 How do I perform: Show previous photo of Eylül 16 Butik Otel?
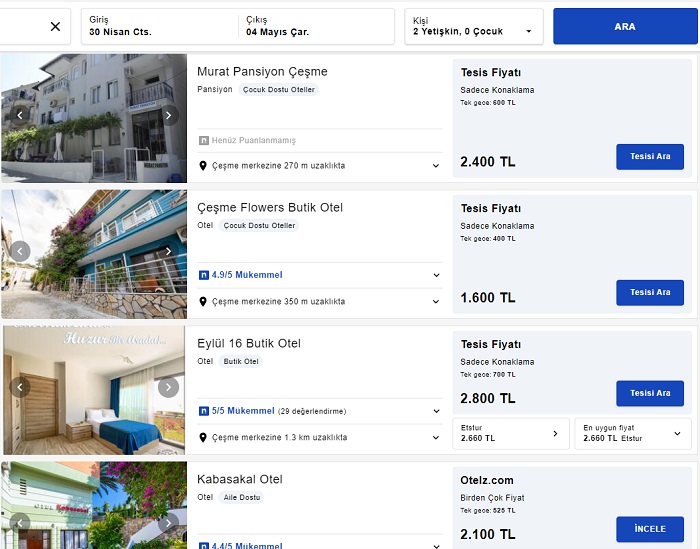pyautogui.click(x=20, y=387)
